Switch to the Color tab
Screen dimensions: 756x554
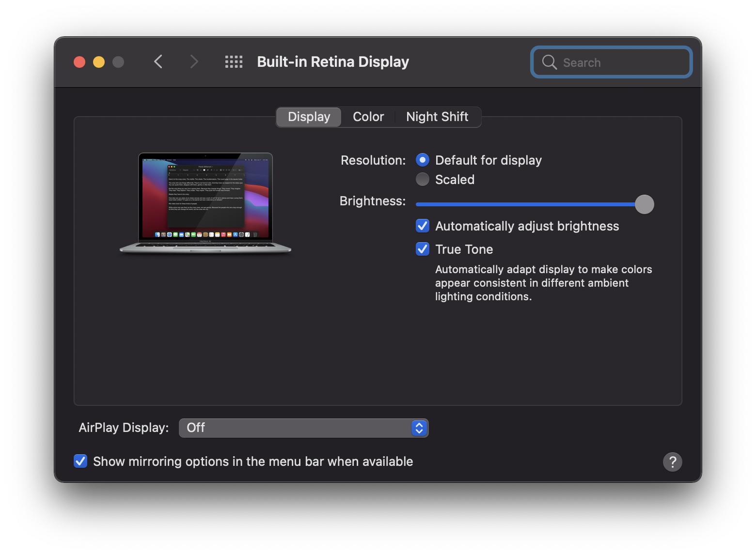pyautogui.click(x=368, y=117)
